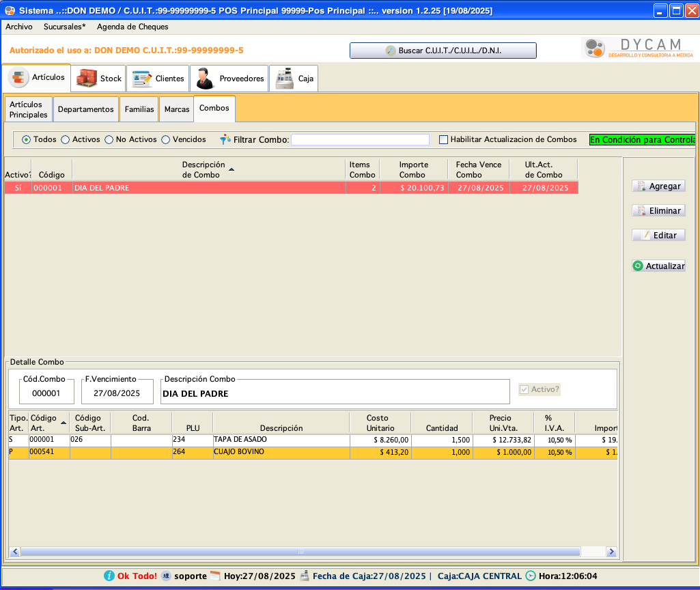Click Buscar C.U.I.T./C.U.I.L./D.N.I. button
The height and width of the screenshot is (590, 700).
443,51
